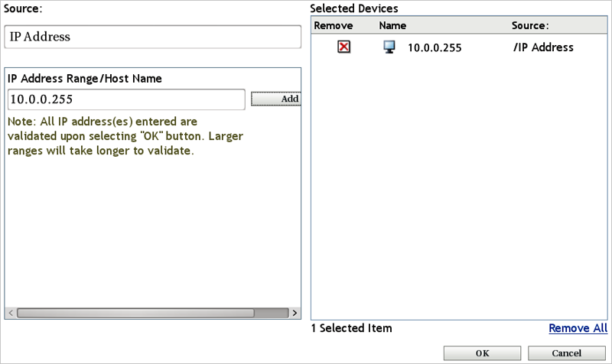Cancel the device selection dialog

pyautogui.click(x=566, y=353)
